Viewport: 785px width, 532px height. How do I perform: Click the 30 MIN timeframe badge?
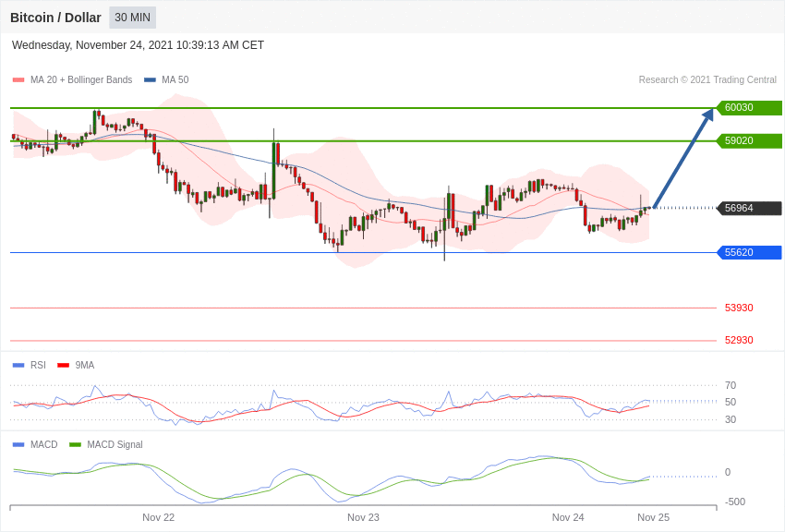pos(133,18)
